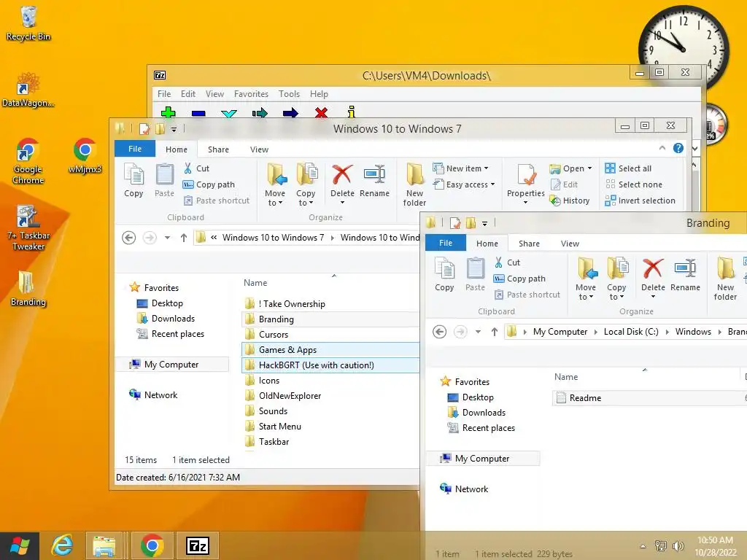The width and height of the screenshot is (747, 560).
Task: Click Select none in the ribbon
Action: tap(634, 184)
